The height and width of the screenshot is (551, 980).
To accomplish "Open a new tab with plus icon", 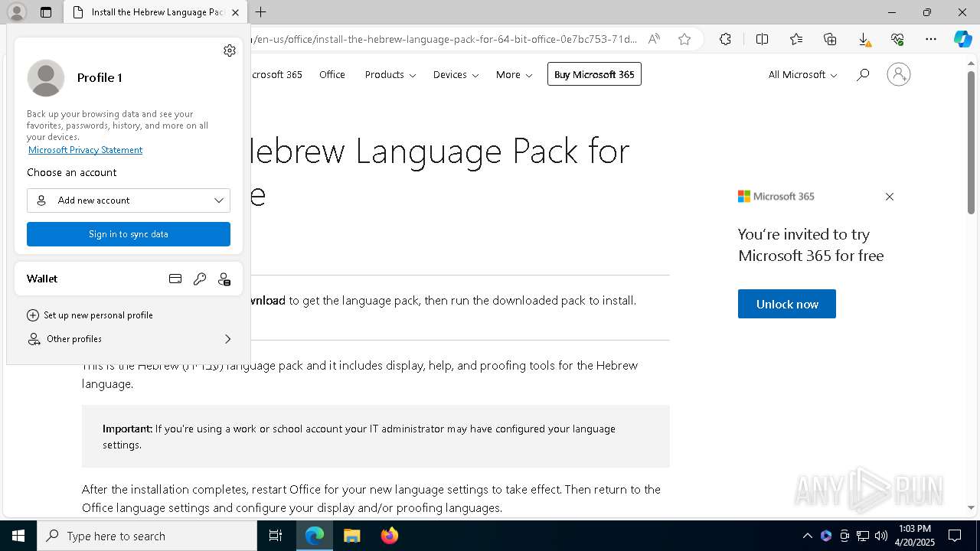I will (x=261, y=12).
